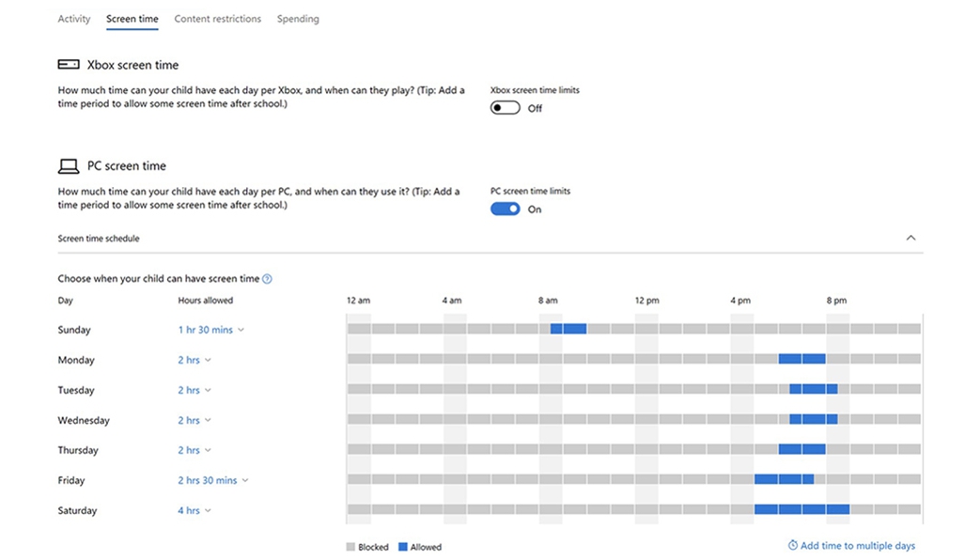This screenshot has height=560, width=965.
Task: Turn on Xbox screen time limits
Action: (x=506, y=108)
